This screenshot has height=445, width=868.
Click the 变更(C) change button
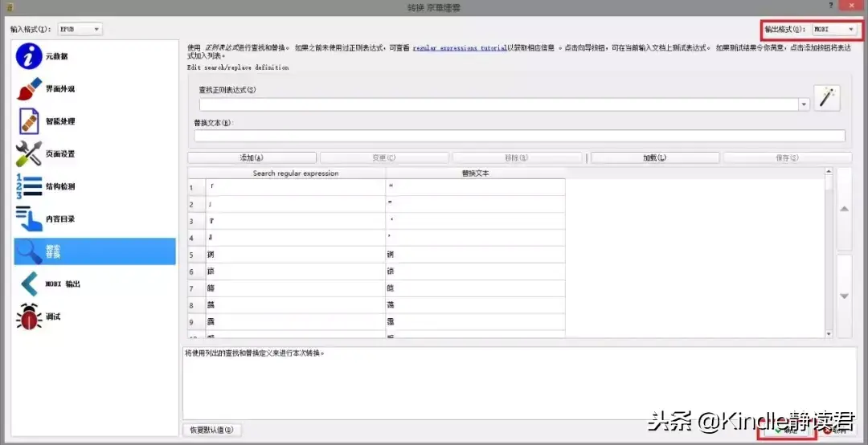(384, 157)
